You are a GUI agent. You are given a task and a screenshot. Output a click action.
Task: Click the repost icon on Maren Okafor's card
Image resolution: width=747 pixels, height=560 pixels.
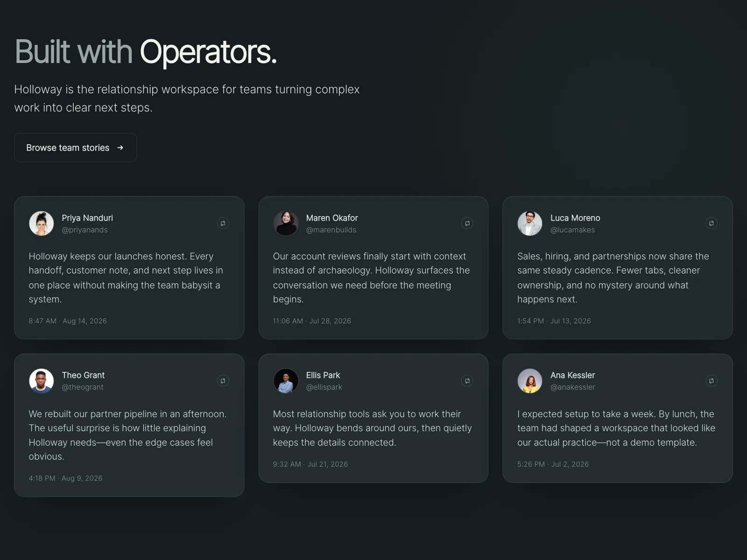point(467,224)
